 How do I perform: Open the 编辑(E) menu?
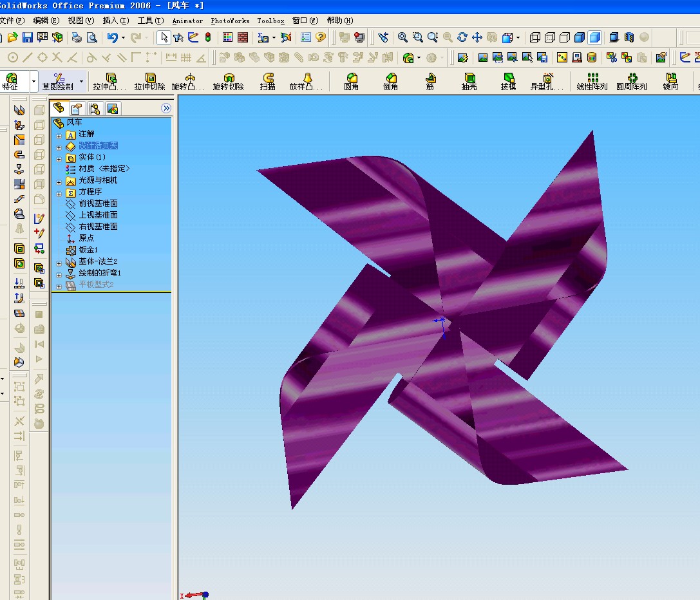(46, 21)
